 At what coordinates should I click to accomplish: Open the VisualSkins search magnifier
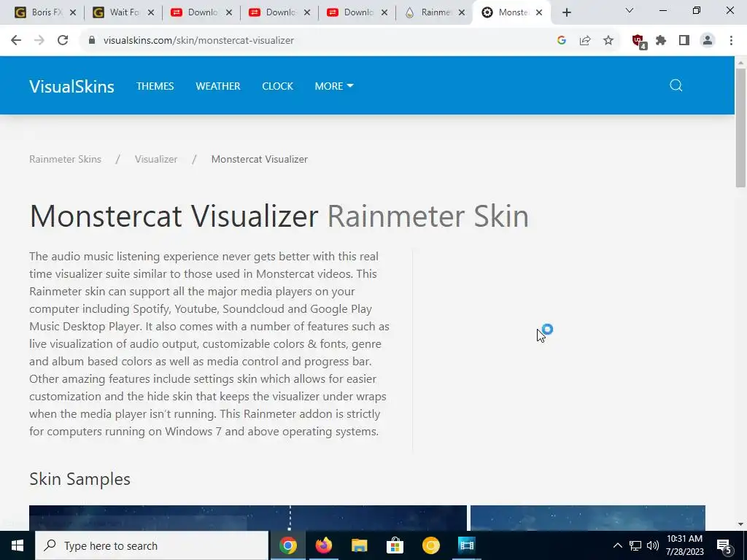[x=676, y=86]
